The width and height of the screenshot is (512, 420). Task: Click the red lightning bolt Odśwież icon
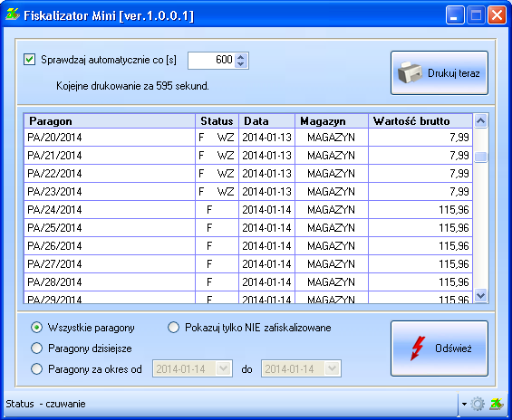pos(418,348)
